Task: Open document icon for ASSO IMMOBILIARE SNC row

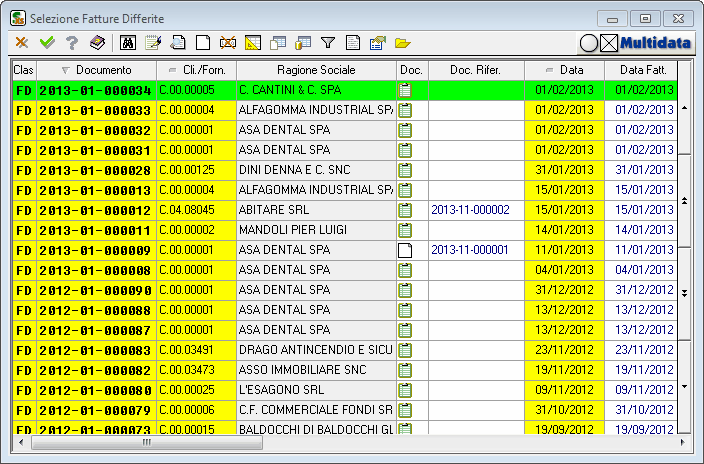Action: point(405,370)
